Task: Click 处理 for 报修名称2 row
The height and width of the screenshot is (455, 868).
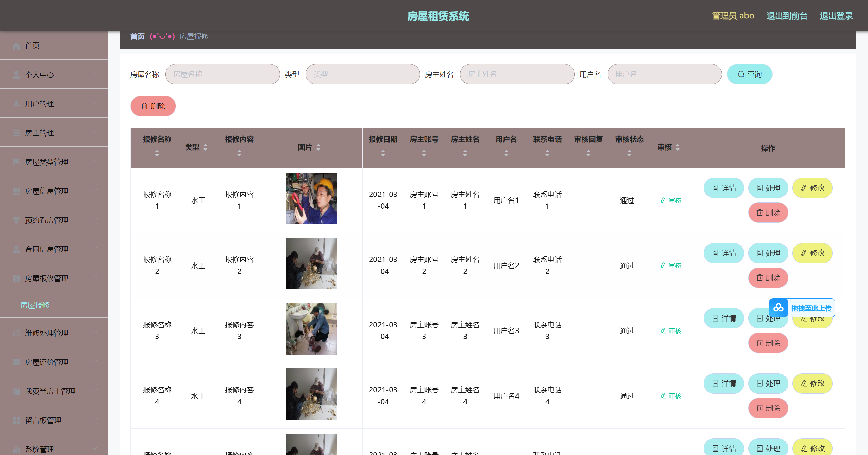Action: click(768, 253)
